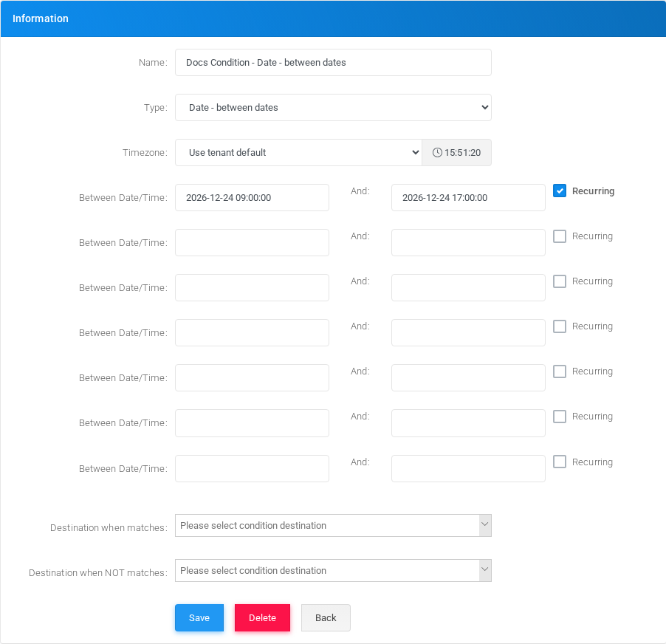Focus fourth row And end date field
The width and height of the screenshot is (666, 644).
click(468, 332)
